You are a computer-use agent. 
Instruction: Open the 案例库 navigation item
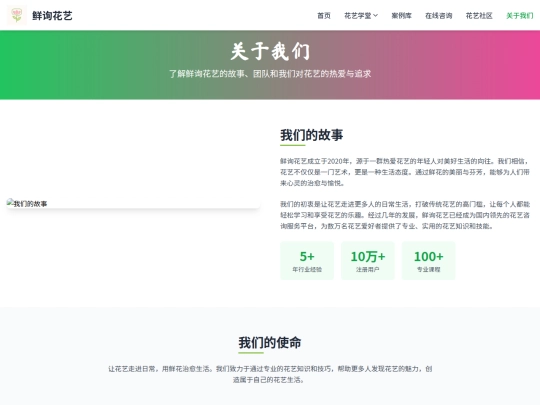(402, 15)
